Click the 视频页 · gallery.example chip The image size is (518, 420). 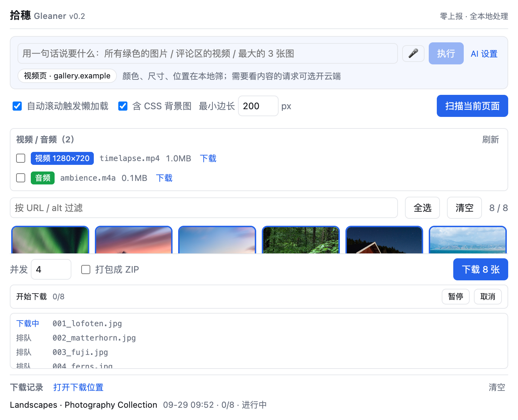(x=67, y=76)
